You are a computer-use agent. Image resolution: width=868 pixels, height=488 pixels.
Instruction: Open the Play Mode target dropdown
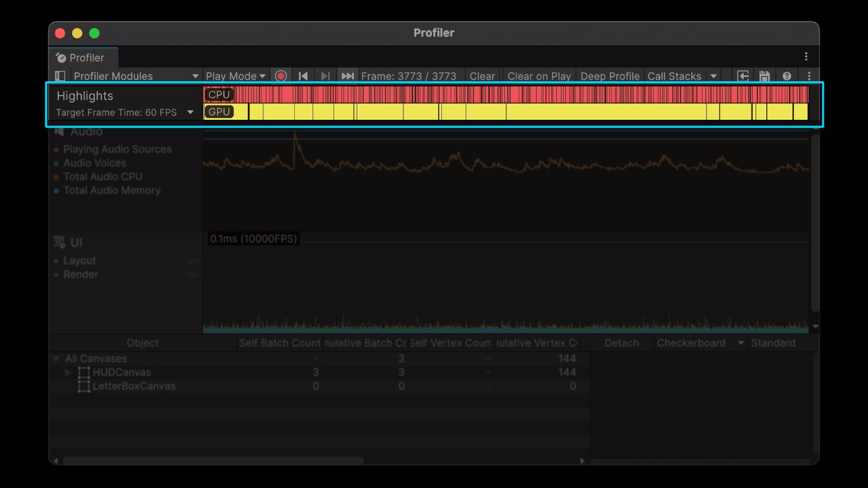pos(235,76)
